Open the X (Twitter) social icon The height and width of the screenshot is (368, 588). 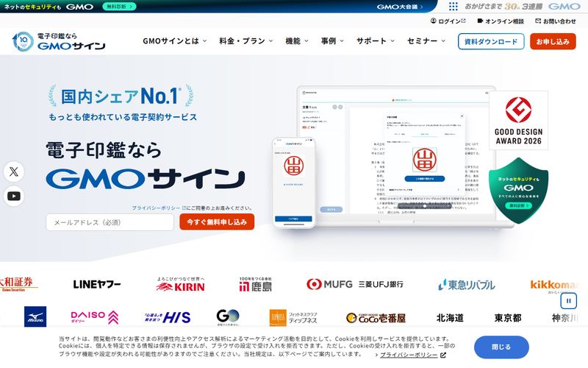click(x=14, y=171)
